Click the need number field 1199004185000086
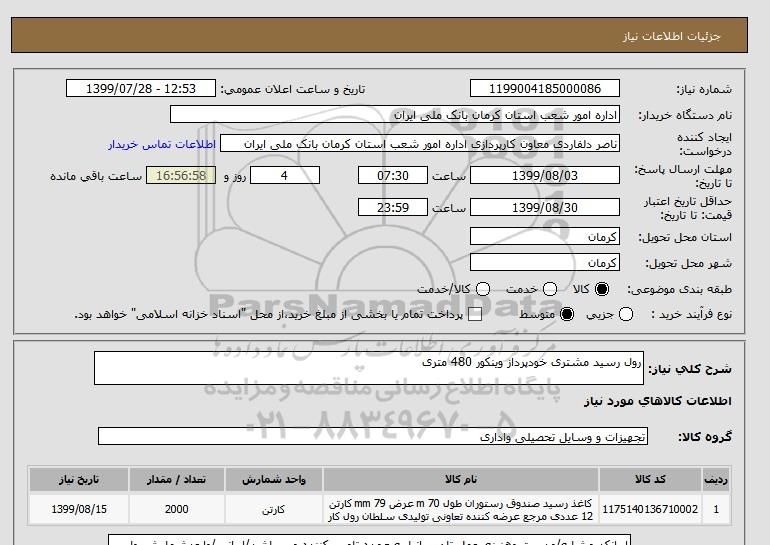 pos(545,88)
